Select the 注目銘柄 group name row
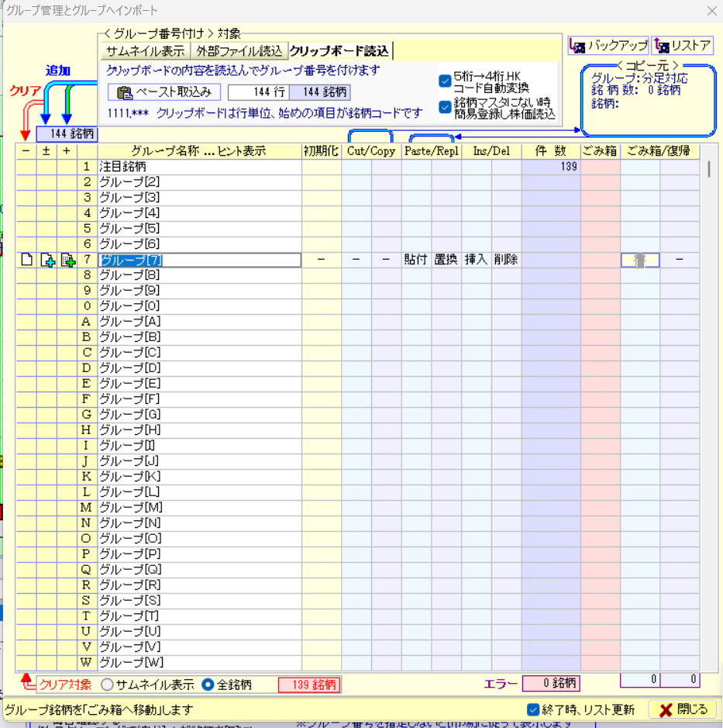 point(199,167)
